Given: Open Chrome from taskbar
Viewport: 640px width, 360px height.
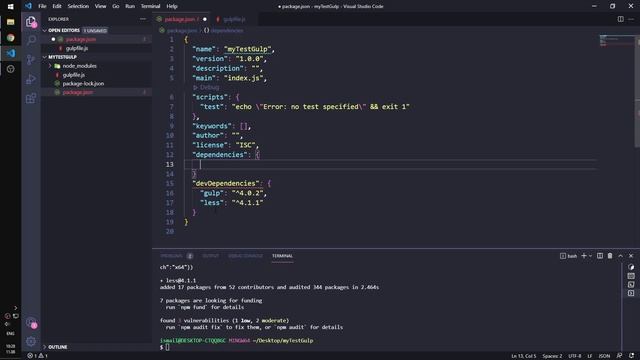Looking at the screenshot, I should (11, 38).
